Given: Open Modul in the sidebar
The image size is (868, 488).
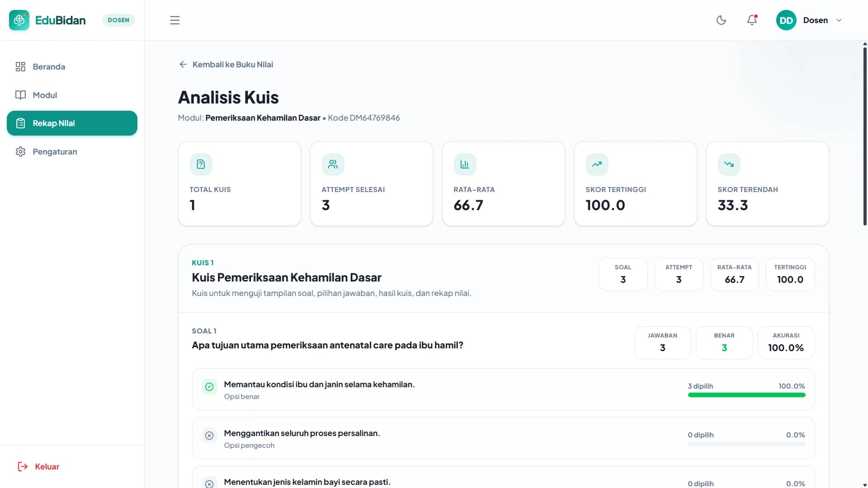Looking at the screenshot, I should [x=72, y=95].
